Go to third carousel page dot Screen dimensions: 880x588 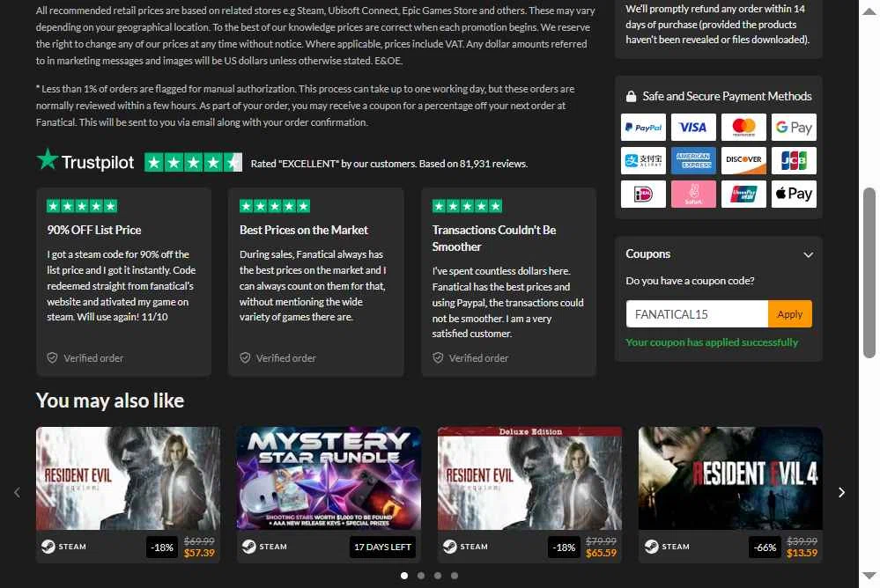click(438, 576)
